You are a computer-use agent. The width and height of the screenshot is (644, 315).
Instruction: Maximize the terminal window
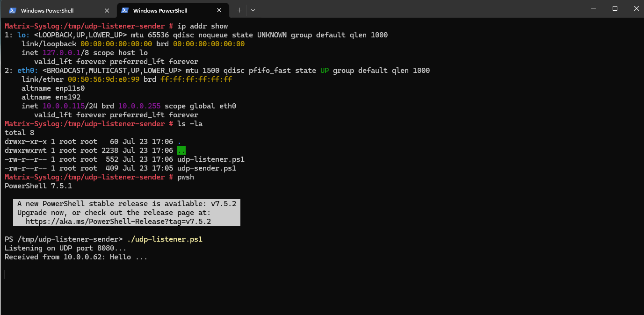pyautogui.click(x=615, y=8)
